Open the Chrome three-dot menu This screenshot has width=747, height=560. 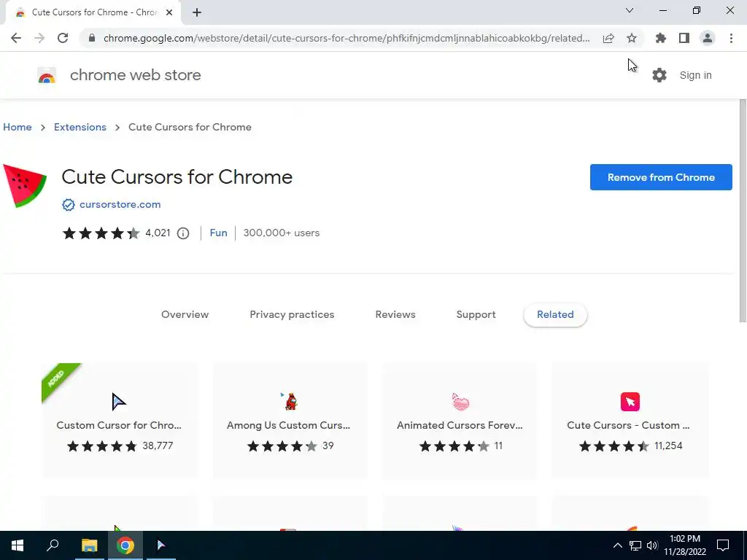click(x=731, y=38)
